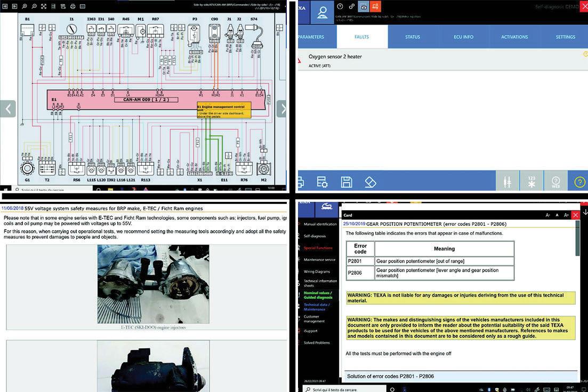Image resolution: width=588 pixels, height=392 pixels.
Task: Click the 11/06/2018 bulletin date link
Action: coord(12,208)
